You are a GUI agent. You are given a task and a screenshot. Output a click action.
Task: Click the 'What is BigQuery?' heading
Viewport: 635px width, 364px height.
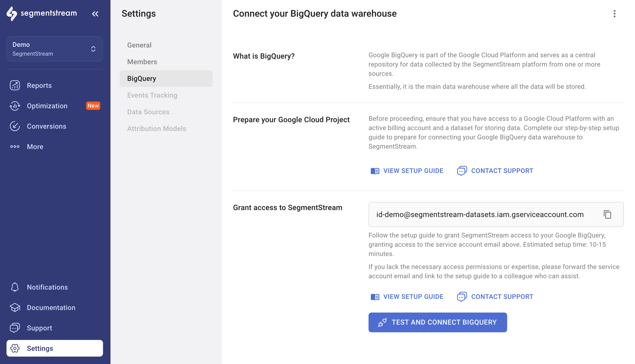264,56
